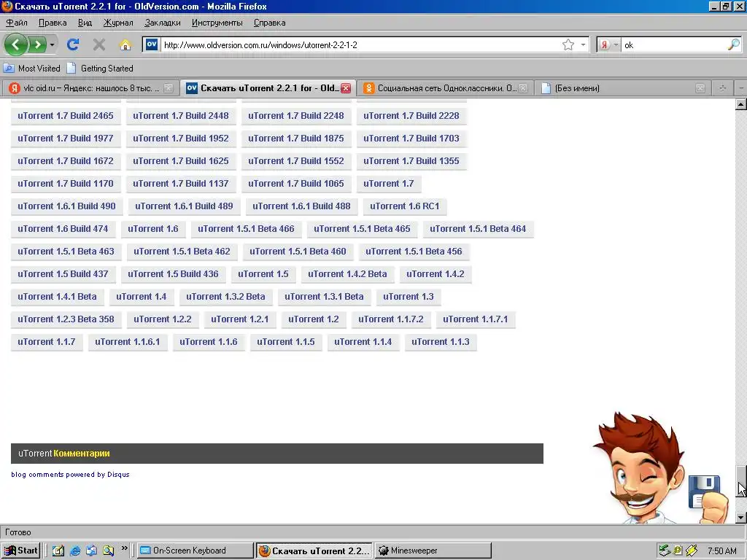This screenshot has width=747, height=560.
Task: Close the Одноклассники tab with its X button
Action: click(523, 88)
